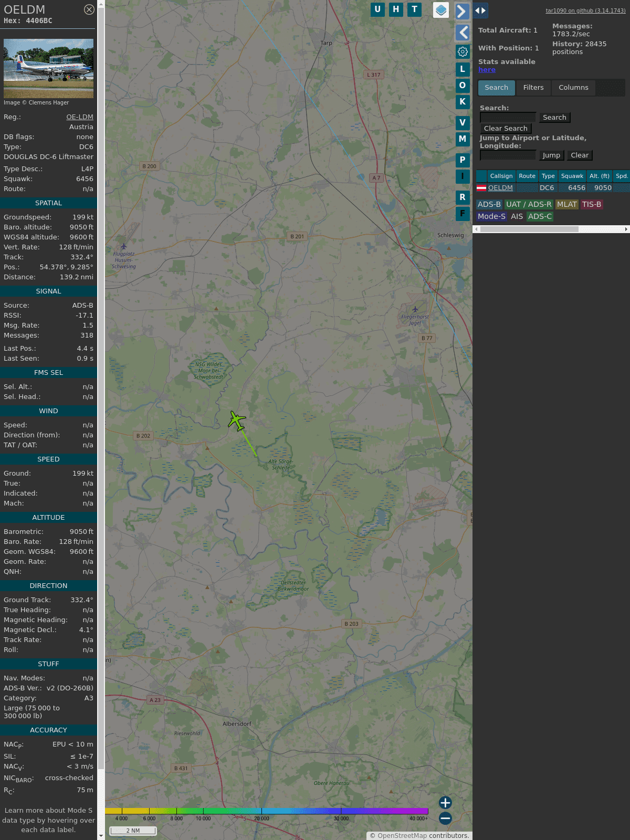Click the green aircraft icon on map
Screen dimensions: 630x840
pyautogui.click(x=237, y=421)
